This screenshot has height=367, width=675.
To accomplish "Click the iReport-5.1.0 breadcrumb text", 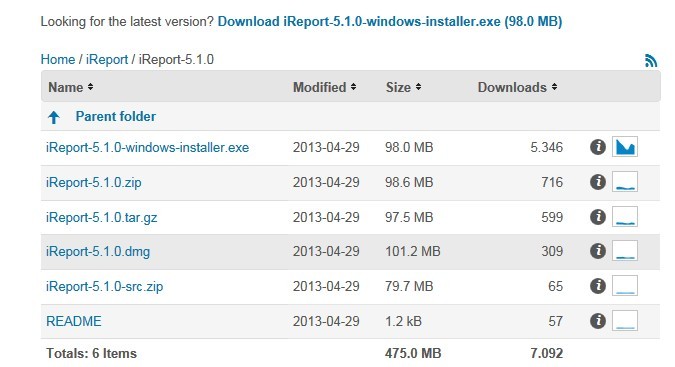I will 176,59.
